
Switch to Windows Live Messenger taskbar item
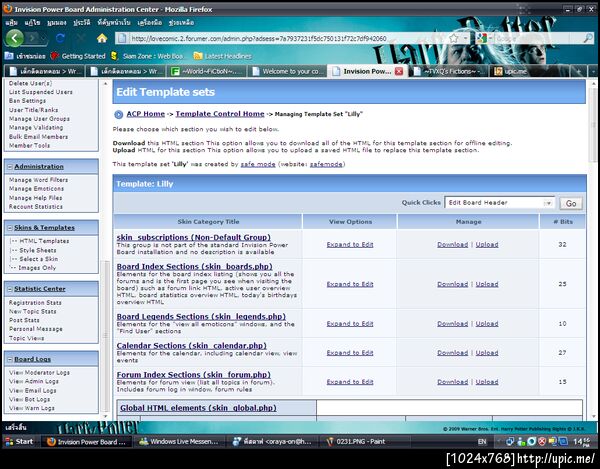pos(179,441)
